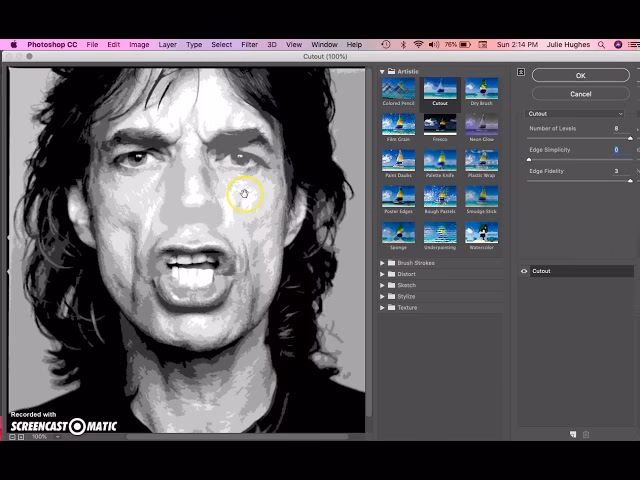Click the Edge Fidelity value field
Screen dimensions: 640x480
pyautogui.click(x=622, y=171)
